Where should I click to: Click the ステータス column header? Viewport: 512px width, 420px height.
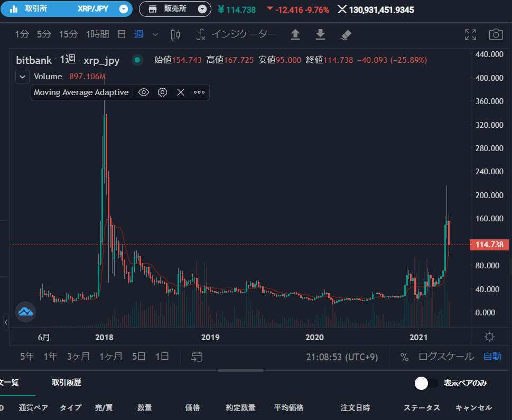tap(422, 408)
